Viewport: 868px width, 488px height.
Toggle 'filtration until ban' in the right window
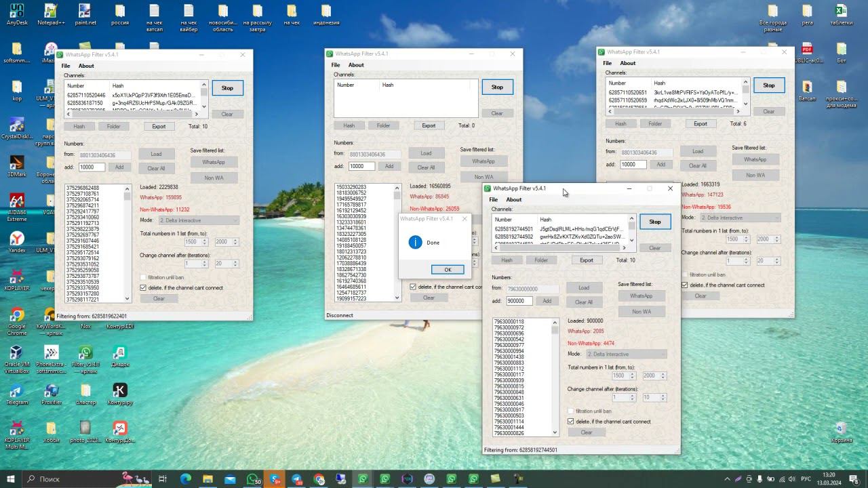click(x=685, y=274)
